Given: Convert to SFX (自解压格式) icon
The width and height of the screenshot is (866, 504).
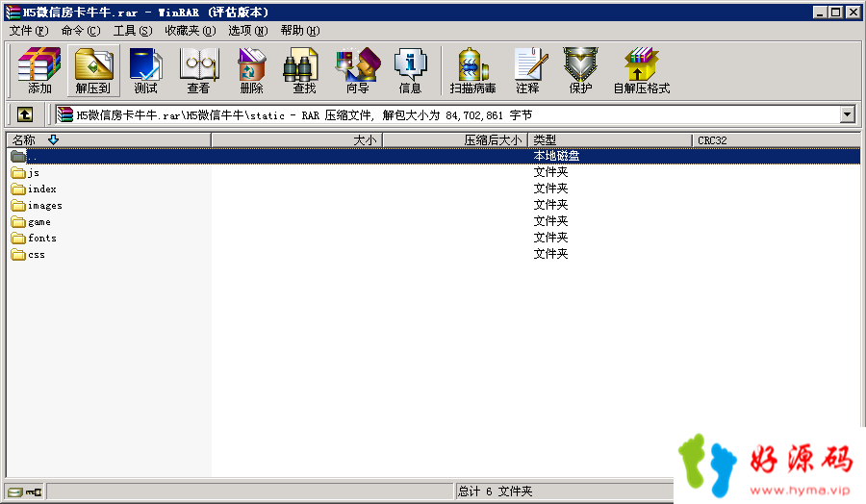Looking at the screenshot, I should click(x=641, y=70).
